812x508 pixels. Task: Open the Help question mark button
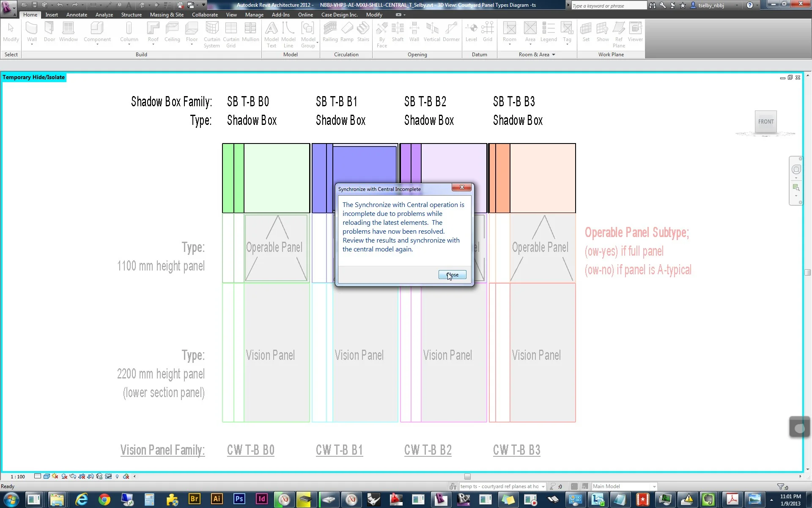point(749,6)
